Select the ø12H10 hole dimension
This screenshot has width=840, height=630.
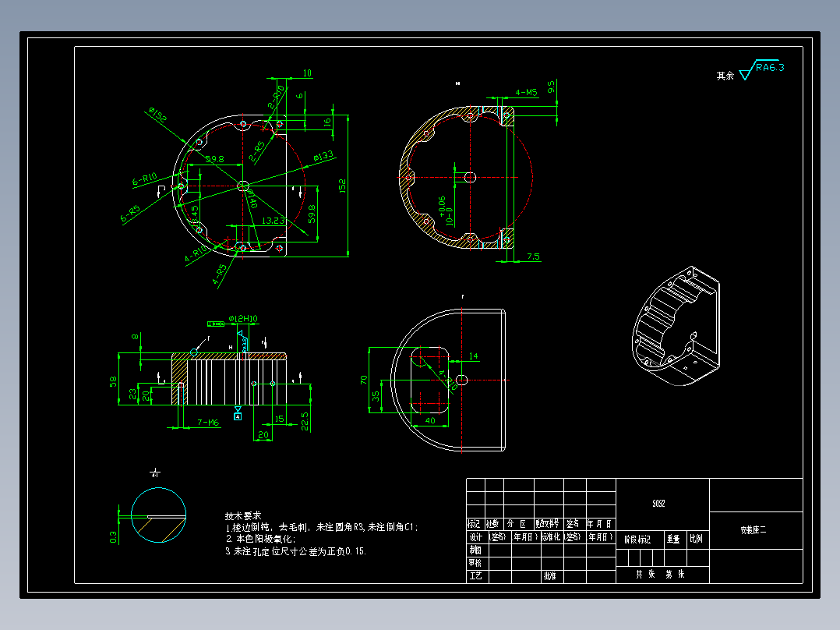243,318
